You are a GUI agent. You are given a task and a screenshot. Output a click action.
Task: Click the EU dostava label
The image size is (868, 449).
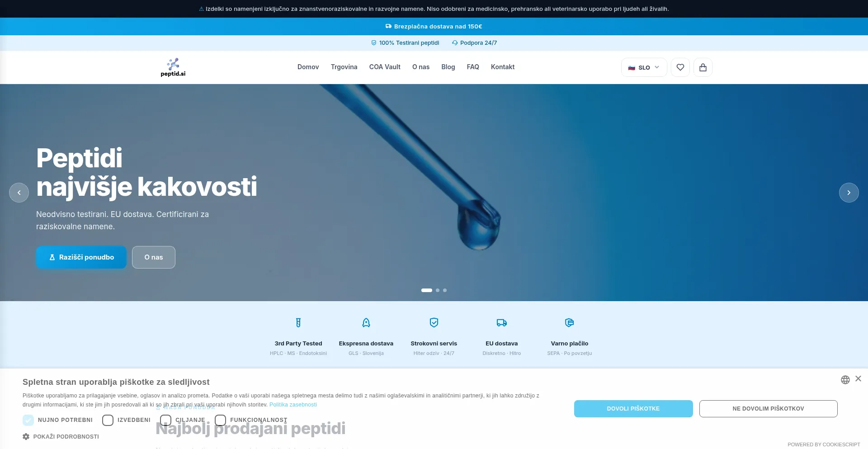pos(502,344)
